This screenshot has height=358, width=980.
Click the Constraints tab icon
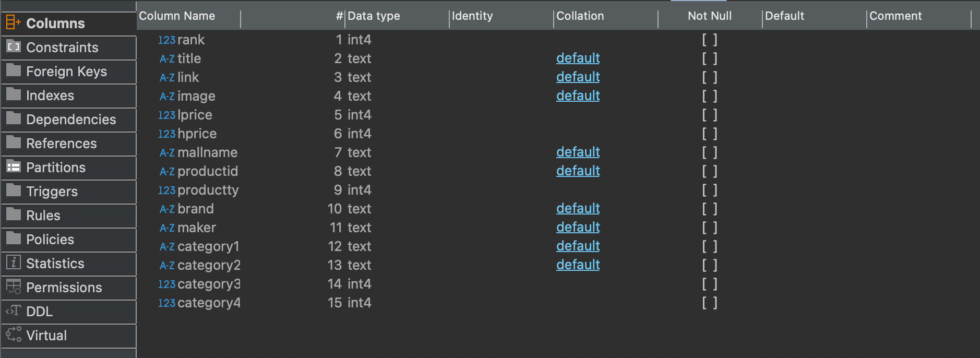14,46
